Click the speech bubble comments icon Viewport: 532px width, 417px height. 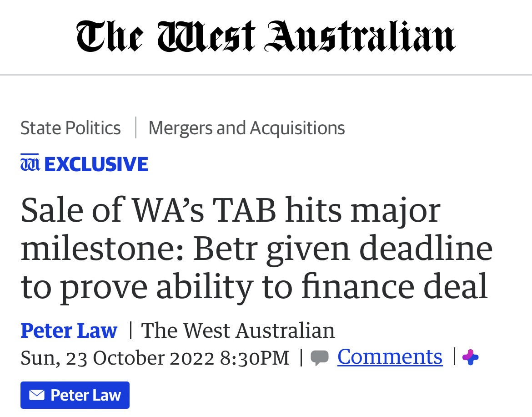[x=320, y=358]
